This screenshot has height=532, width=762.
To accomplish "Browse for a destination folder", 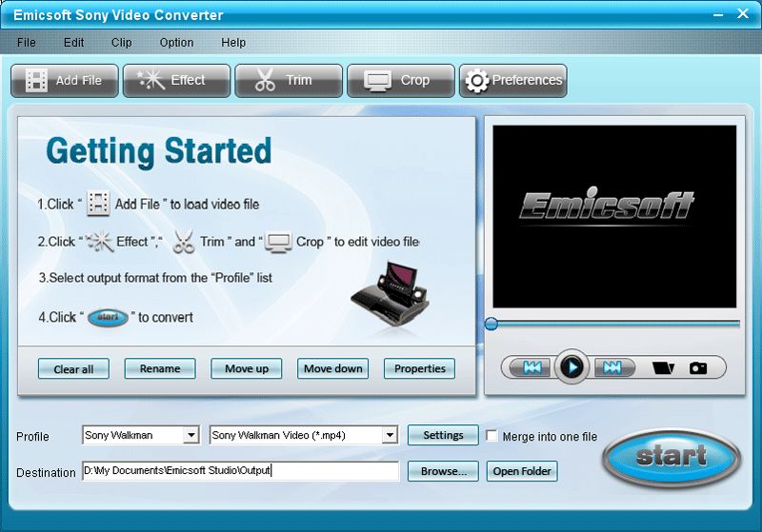I will pyautogui.click(x=443, y=471).
